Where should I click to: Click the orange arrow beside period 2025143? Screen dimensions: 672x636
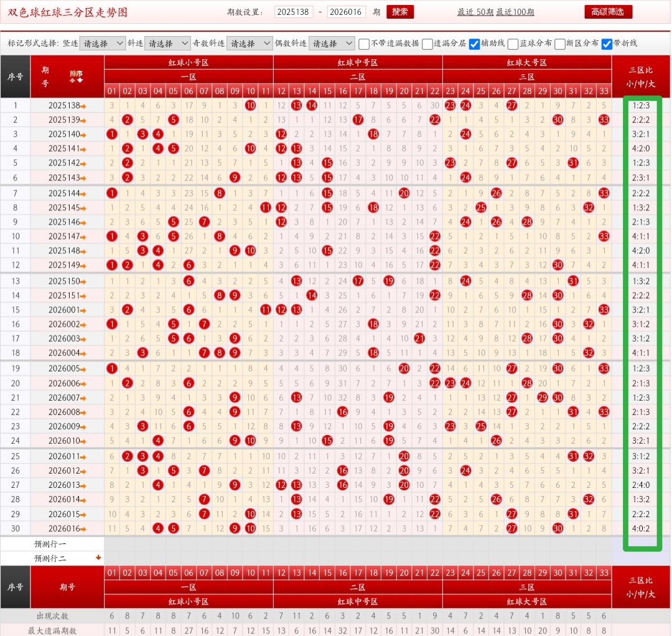tap(83, 178)
